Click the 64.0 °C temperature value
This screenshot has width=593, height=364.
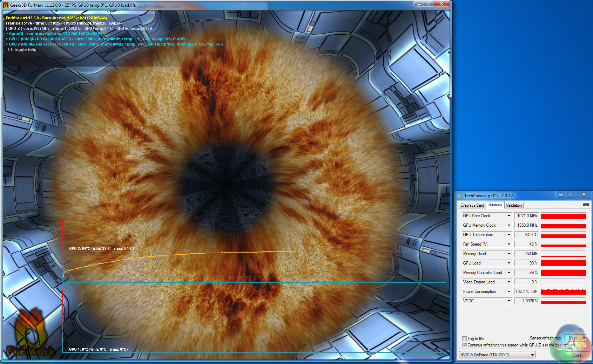526,235
